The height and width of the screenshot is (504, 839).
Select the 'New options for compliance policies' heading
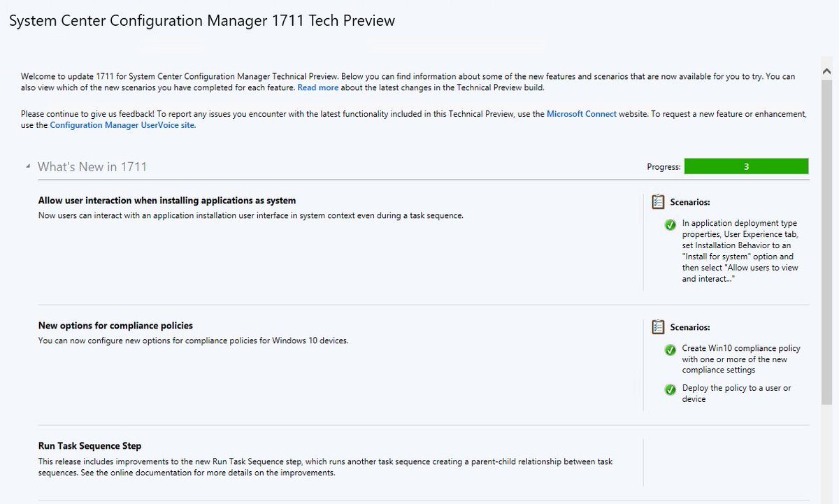pos(115,326)
